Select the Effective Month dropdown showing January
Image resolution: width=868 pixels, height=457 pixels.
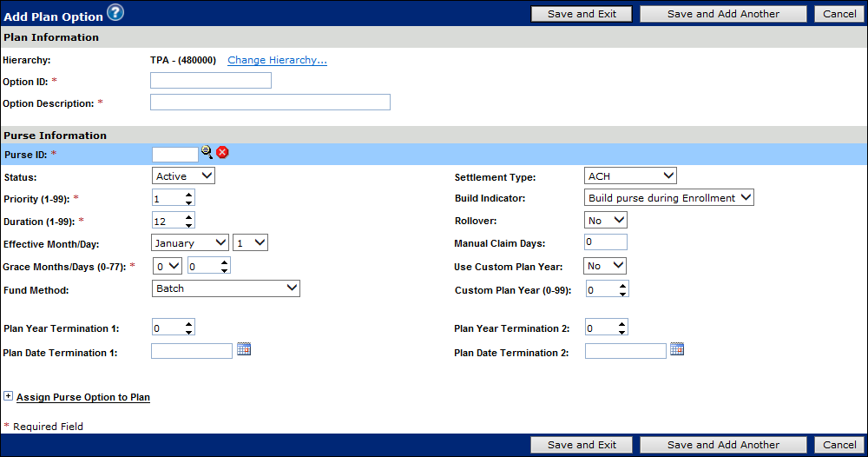click(x=190, y=243)
